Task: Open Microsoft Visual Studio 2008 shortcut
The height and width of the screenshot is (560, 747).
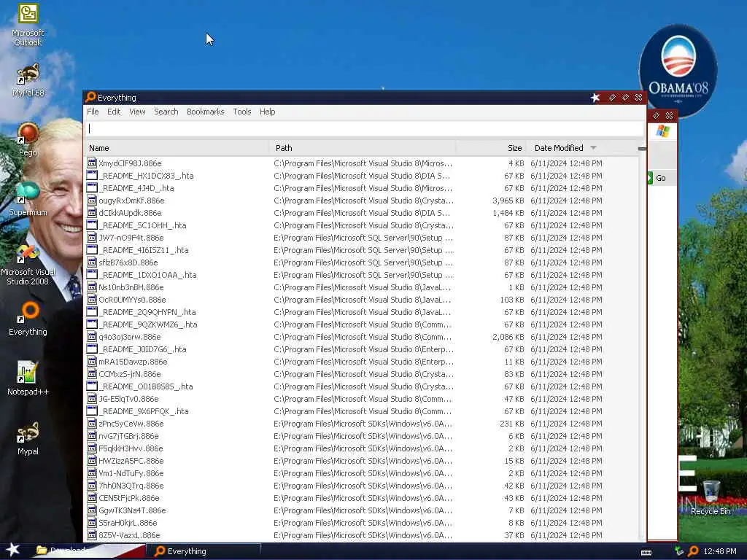Action: [x=28, y=264]
